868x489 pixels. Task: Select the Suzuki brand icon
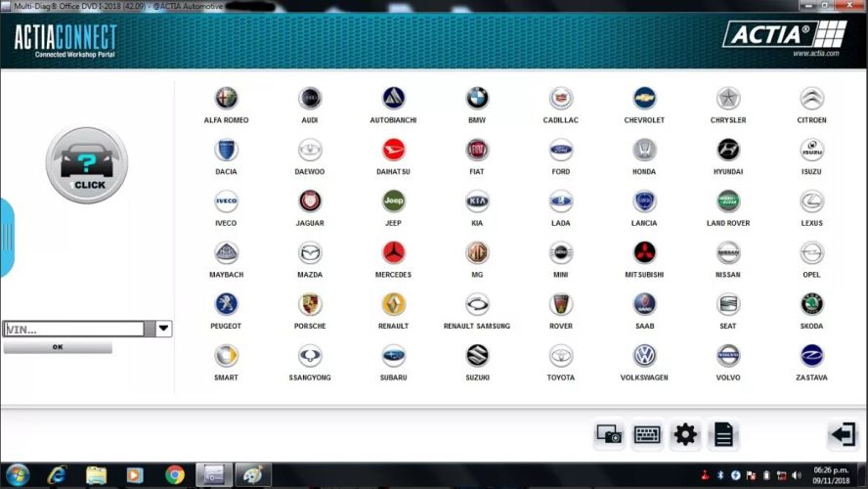pyautogui.click(x=477, y=356)
